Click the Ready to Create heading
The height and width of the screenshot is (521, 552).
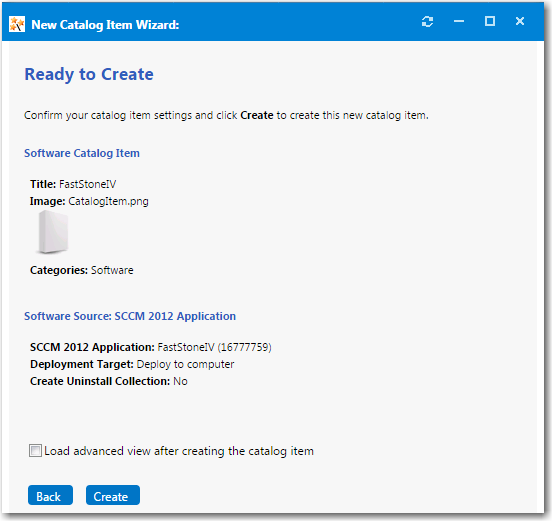(x=89, y=74)
